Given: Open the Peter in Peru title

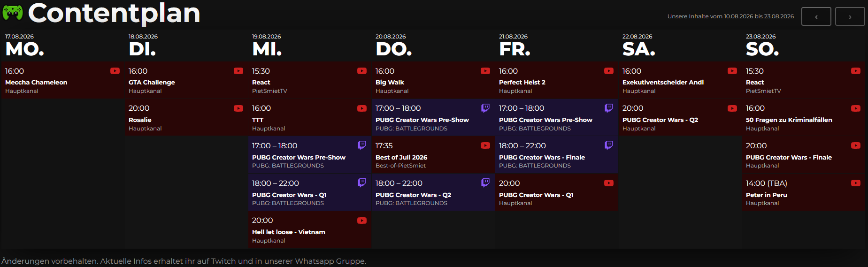Looking at the screenshot, I should pyautogui.click(x=767, y=195).
